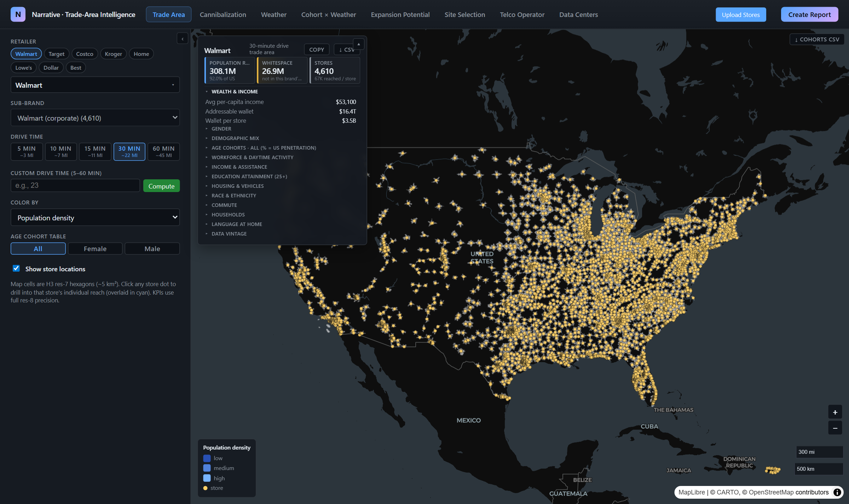Click the Narrative N logo icon
The height and width of the screenshot is (504, 849).
tap(18, 15)
